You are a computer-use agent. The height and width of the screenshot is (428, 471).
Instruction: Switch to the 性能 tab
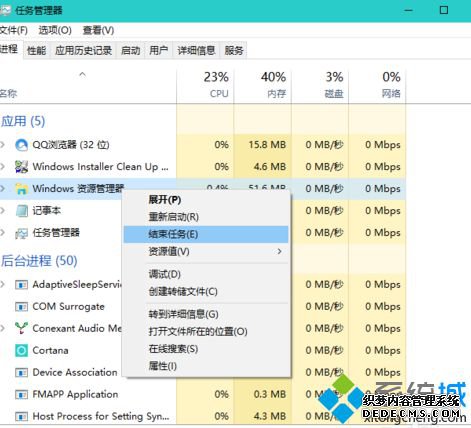click(x=37, y=51)
